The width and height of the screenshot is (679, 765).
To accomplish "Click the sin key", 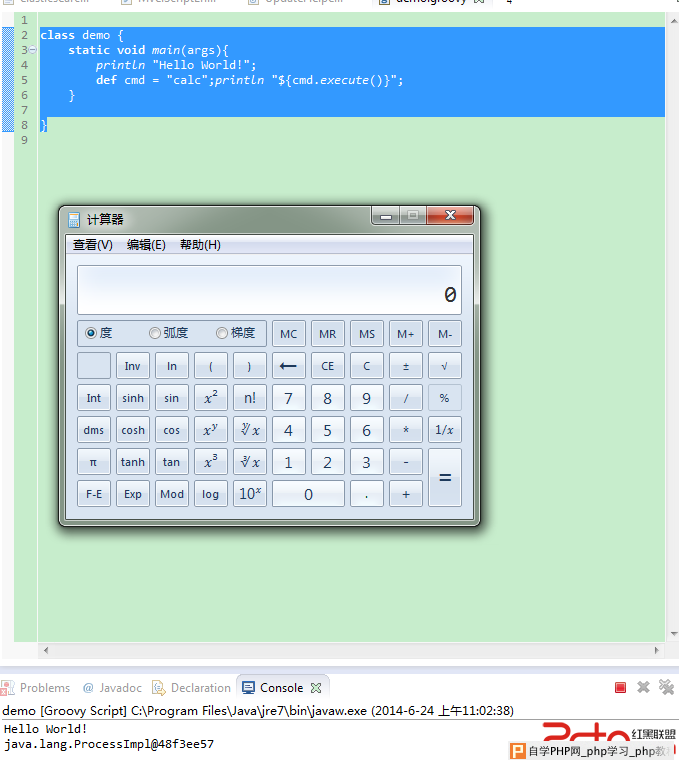I will tap(172, 398).
